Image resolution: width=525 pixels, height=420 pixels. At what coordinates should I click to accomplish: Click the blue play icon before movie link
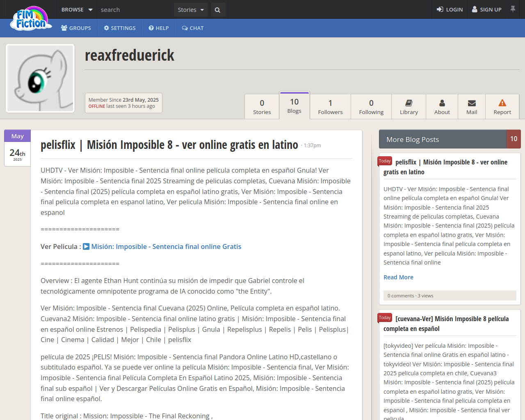(86, 247)
